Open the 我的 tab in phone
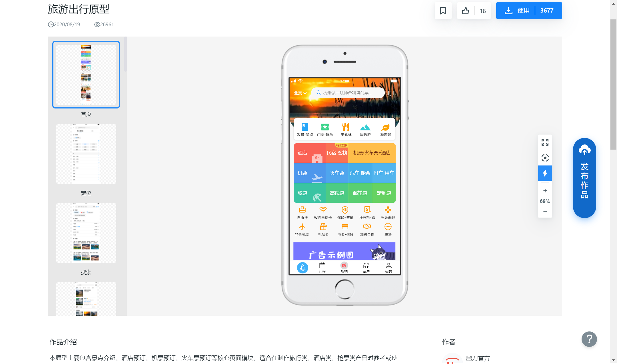This screenshot has height=364, width=617. (388, 268)
